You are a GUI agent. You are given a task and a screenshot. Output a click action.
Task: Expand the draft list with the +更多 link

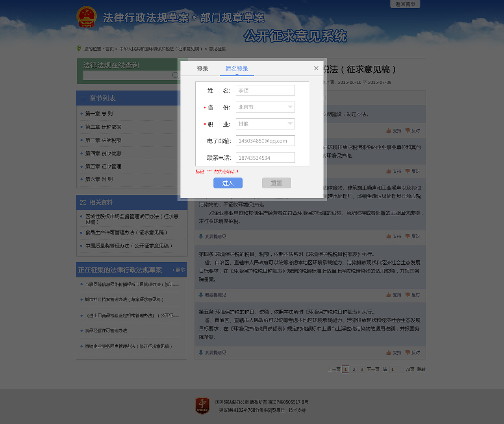[178, 270]
